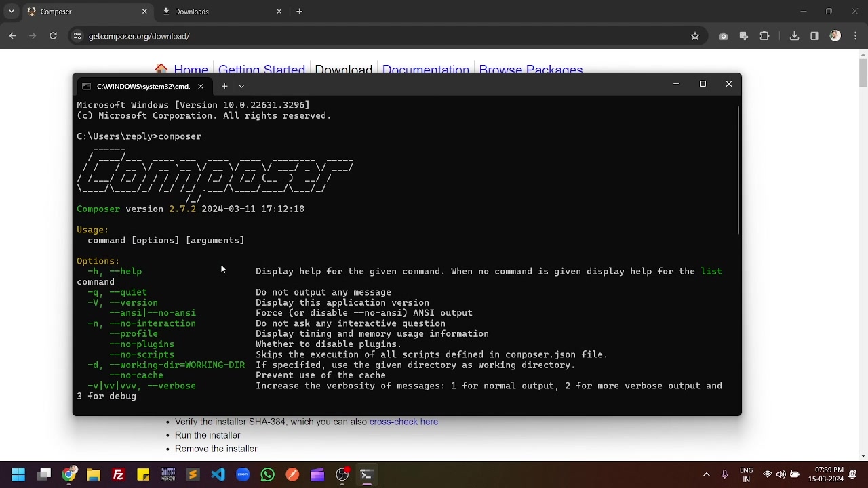Show hidden system tray icons
The width and height of the screenshot is (868, 488).
706,474
